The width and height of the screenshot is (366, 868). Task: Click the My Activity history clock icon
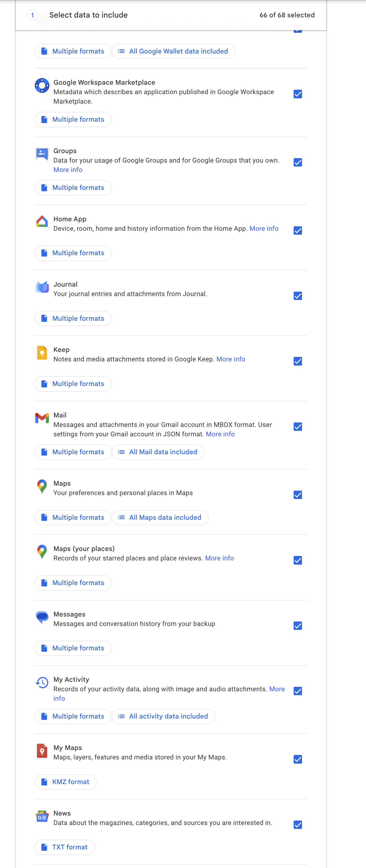pyautogui.click(x=42, y=682)
